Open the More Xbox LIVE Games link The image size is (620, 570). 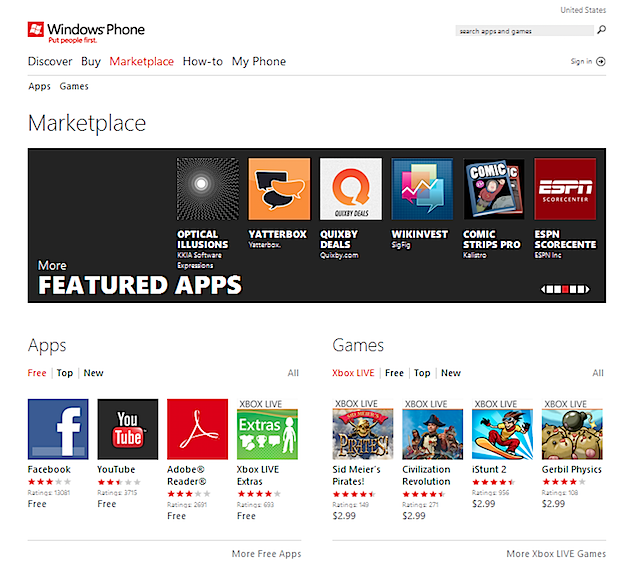[x=555, y=553]
